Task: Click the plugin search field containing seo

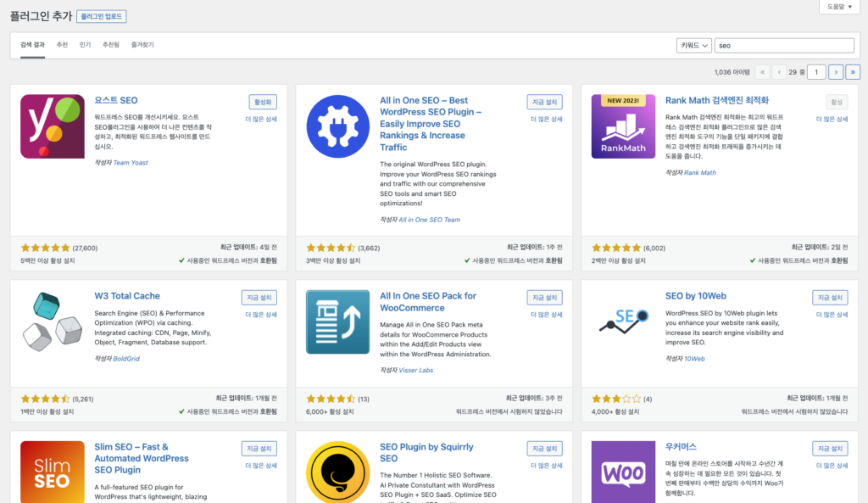Action: (784, 46)
